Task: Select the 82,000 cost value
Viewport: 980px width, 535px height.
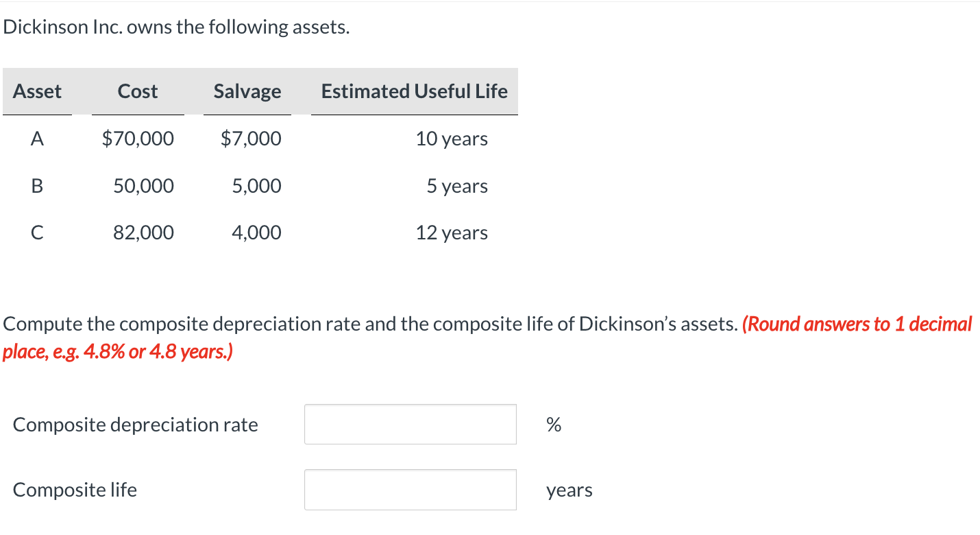Action: (143, 232)
